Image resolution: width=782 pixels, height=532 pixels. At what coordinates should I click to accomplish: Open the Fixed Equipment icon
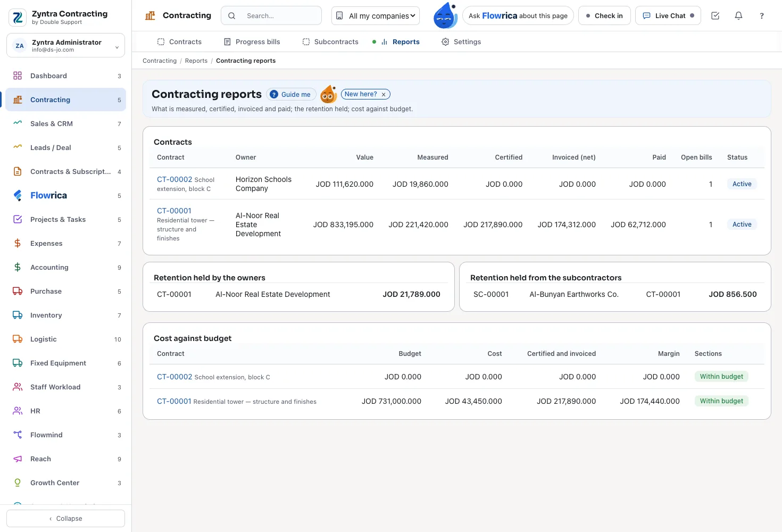point(18,363)
